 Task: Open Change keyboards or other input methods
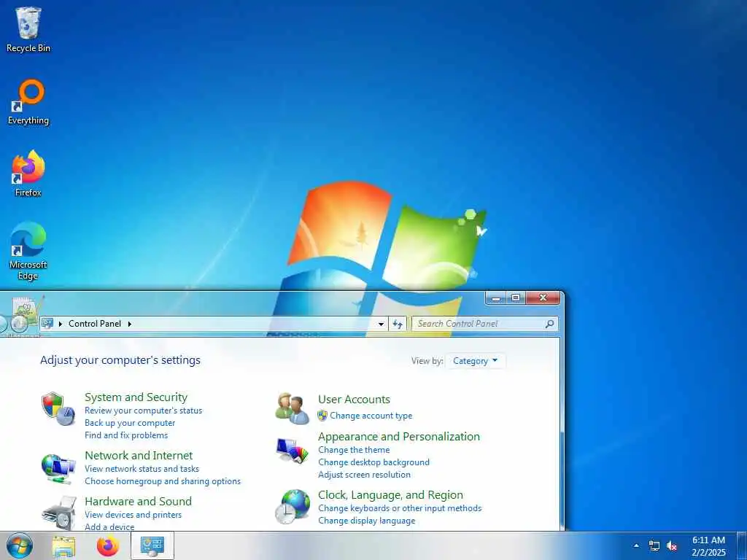400,508
